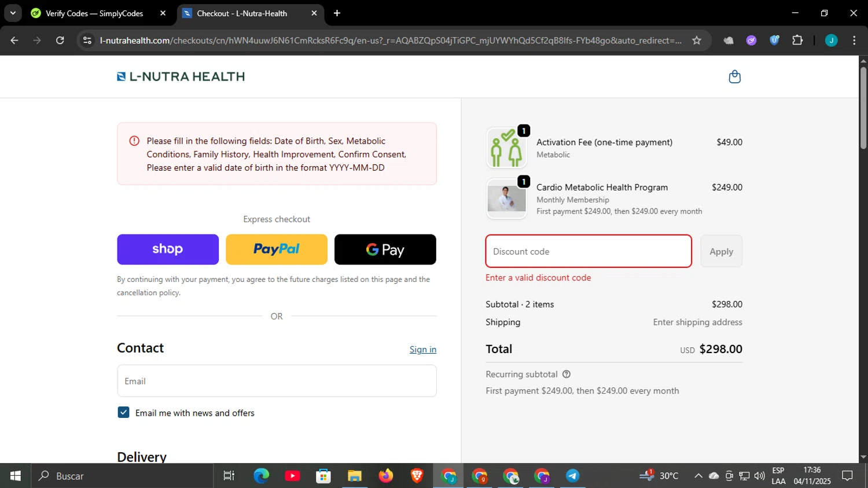Click the L-Nutra Health logo
Viewport: 868px width, 488px height.
(x=181, y=76)
